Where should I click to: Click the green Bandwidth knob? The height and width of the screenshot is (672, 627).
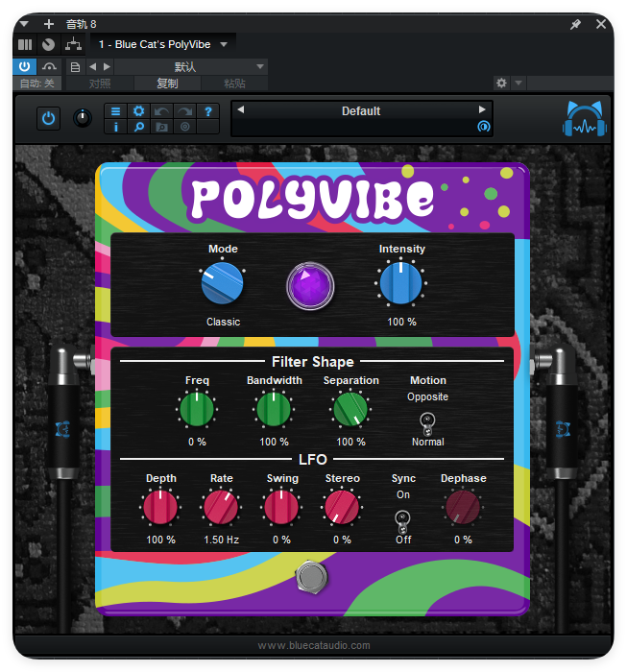click(x=274, y=409)
